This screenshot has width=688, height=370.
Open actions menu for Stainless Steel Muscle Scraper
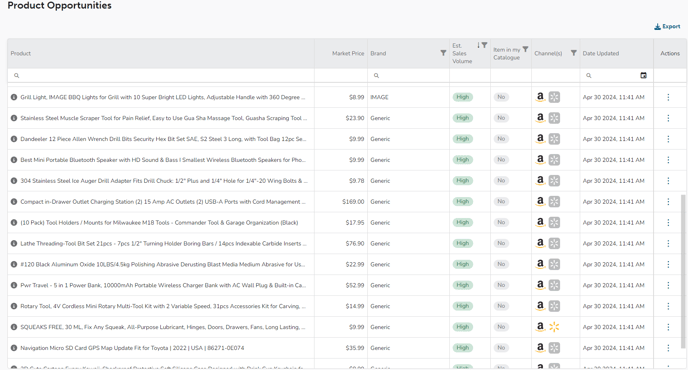click(x=668, y=118)
